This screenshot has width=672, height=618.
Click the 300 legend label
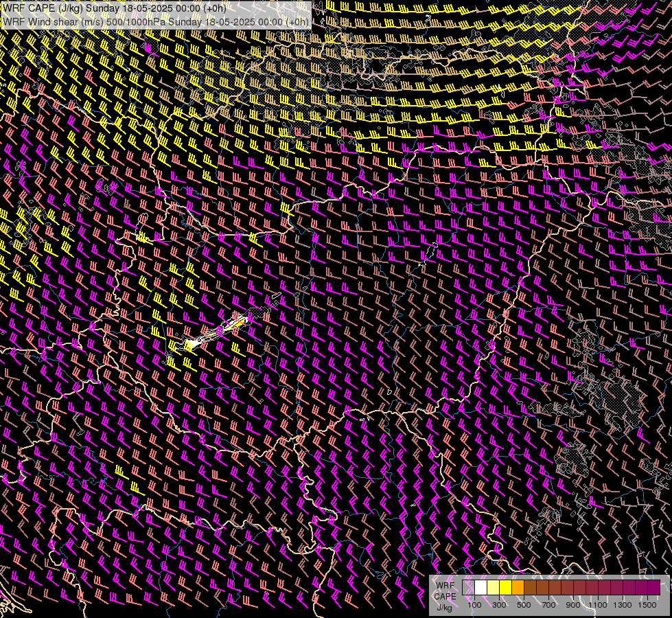(499, 605)
